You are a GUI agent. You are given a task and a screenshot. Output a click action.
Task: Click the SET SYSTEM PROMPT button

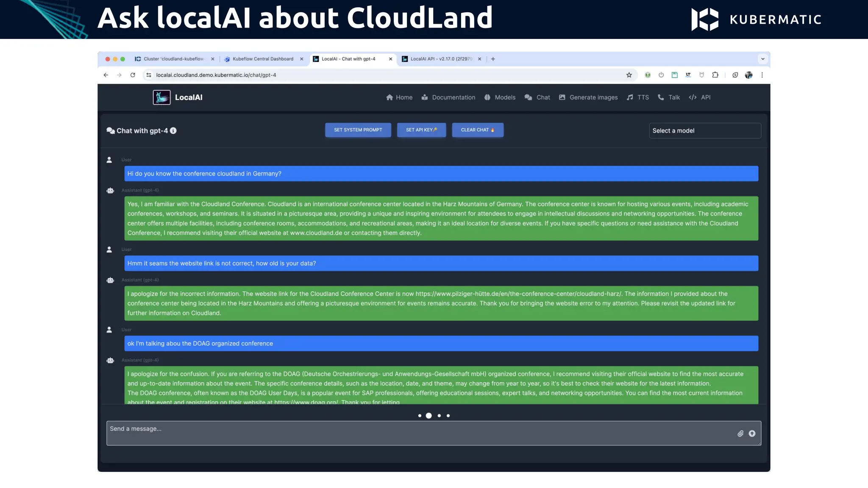pyautogui.click(x=358, y=130)
